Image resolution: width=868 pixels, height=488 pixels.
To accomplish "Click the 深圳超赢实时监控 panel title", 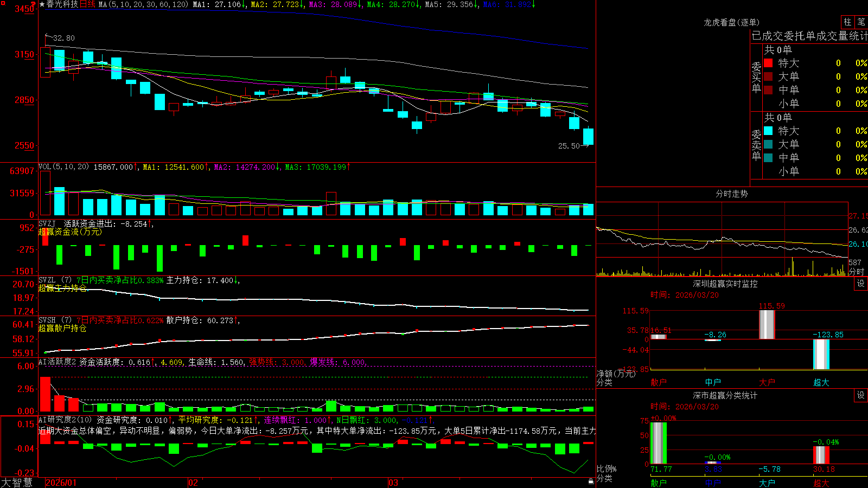I will (725, 284).
